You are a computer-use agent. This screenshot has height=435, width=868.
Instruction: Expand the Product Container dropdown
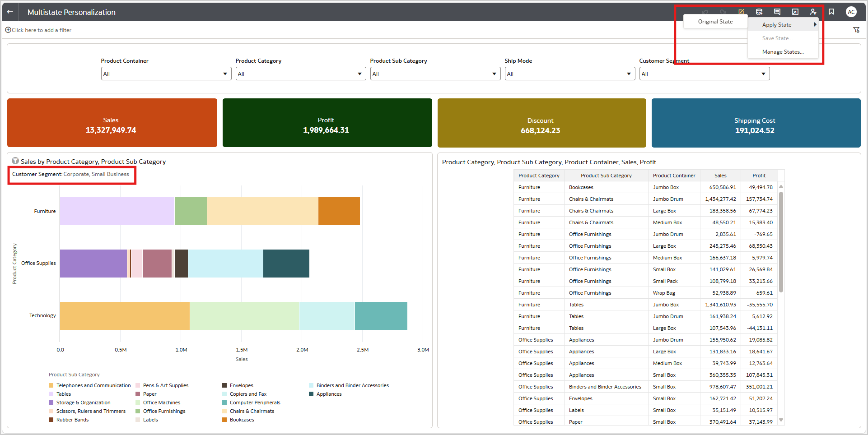click(x=166, y=74)
